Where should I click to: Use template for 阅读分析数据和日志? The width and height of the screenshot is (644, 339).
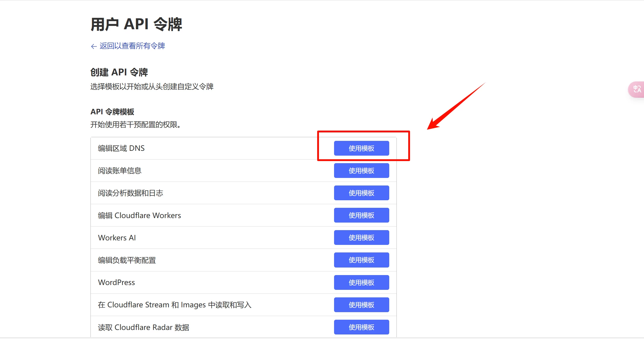coord(361,193)
